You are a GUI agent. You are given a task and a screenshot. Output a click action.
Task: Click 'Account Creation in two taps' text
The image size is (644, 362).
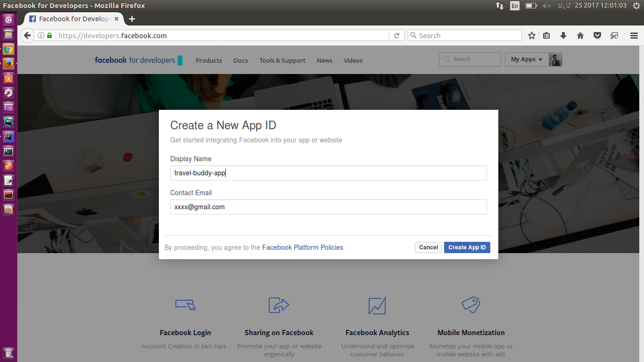coord(184,346)
